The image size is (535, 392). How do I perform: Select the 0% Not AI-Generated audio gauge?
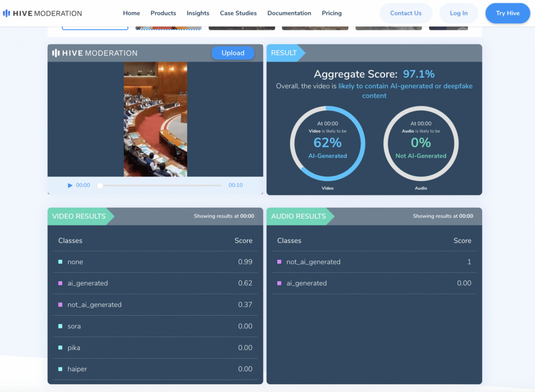coord(421,144)
